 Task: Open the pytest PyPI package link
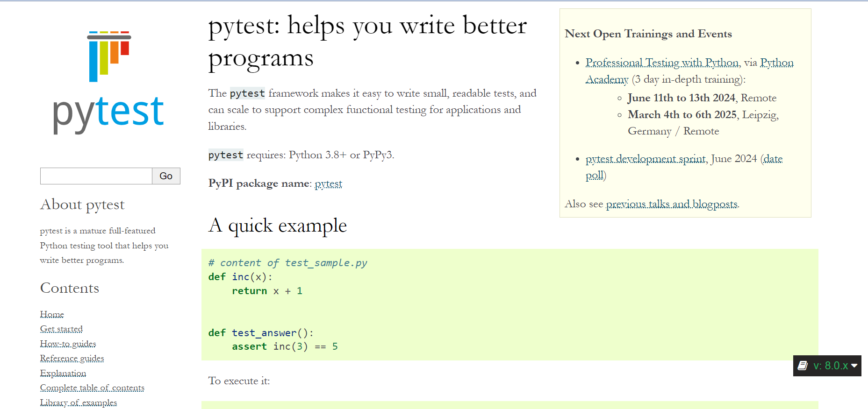(328, 183)
